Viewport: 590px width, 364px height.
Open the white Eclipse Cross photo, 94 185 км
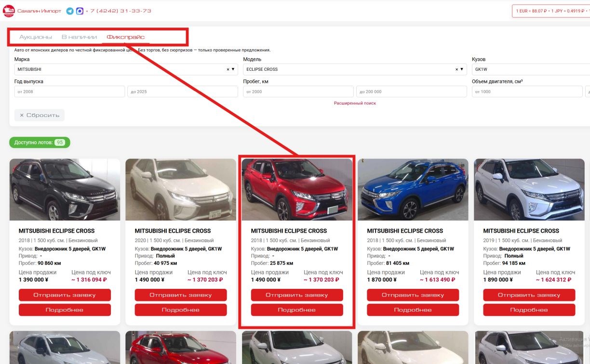(529, 190)
